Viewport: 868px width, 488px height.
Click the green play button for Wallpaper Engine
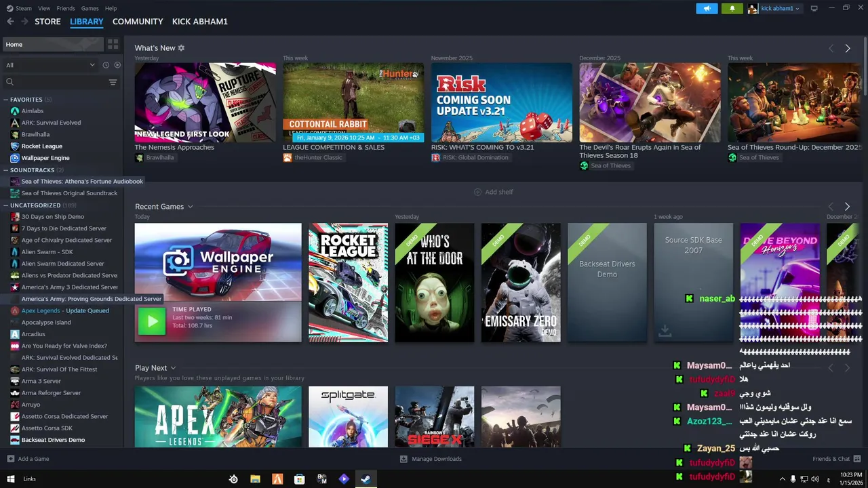point(152,321)
